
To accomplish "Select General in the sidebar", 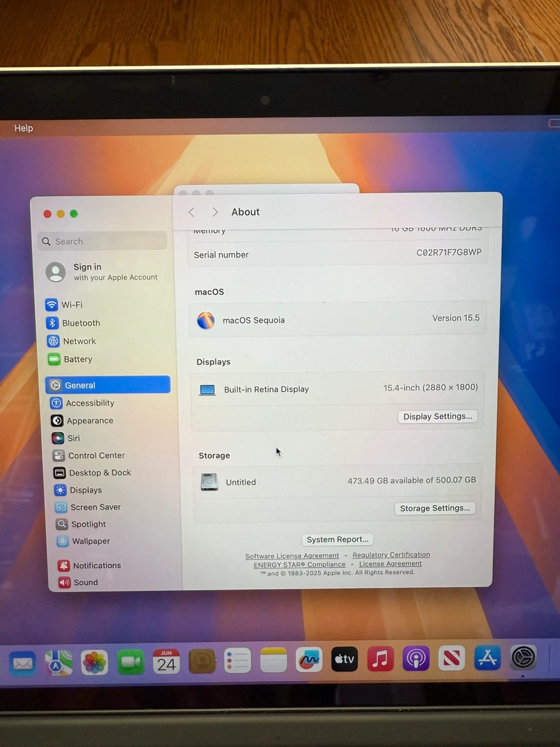I will point(108,385).
